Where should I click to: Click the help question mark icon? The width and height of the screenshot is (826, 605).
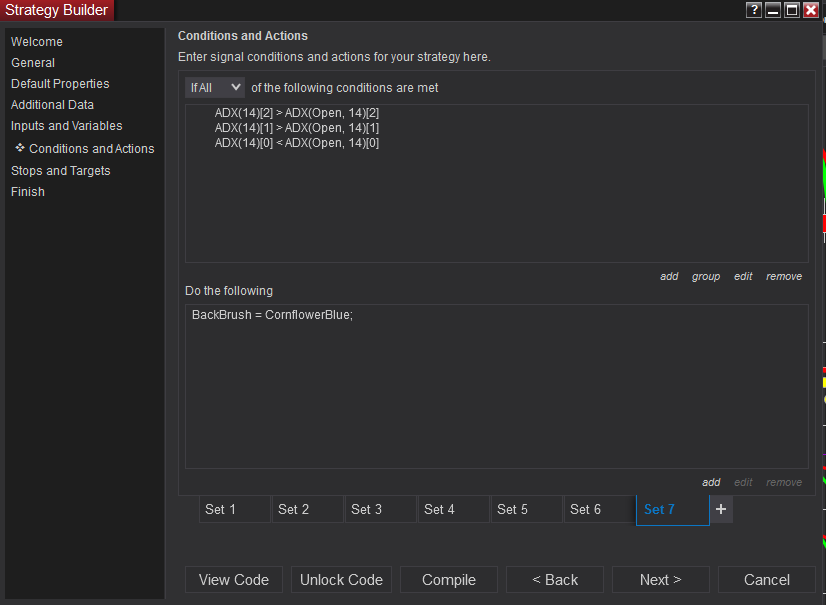(x=755, y=10)
